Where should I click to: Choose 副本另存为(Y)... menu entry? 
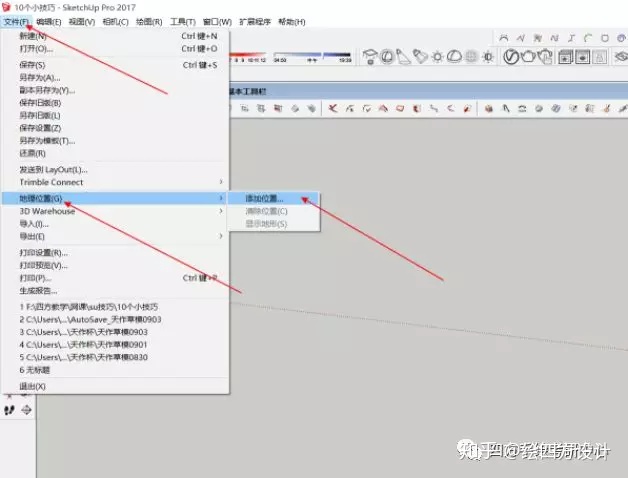coord(115,90)
